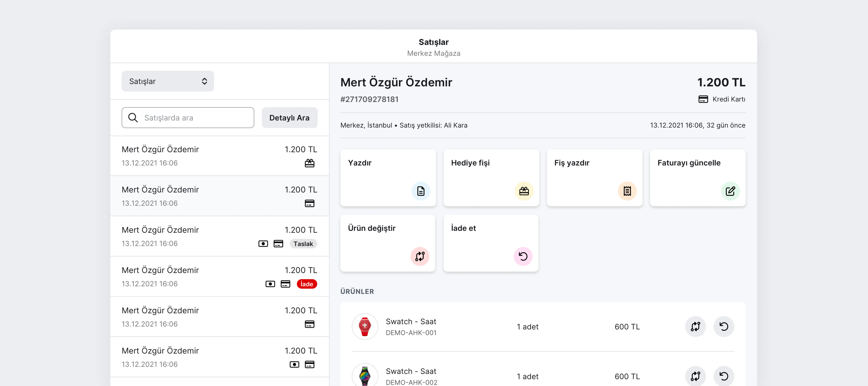Image resolution: width=868 pixels, height=386 pixels.
Task: Open the sale with red İade badge
Action: [220, 276]
